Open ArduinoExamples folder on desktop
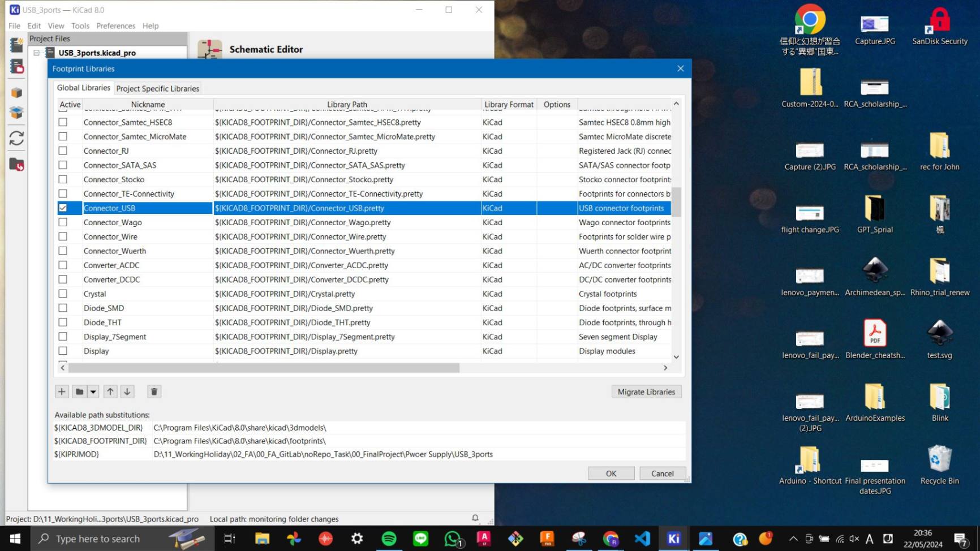This screenshot has height=551, width=980. (x=875, y=402)
